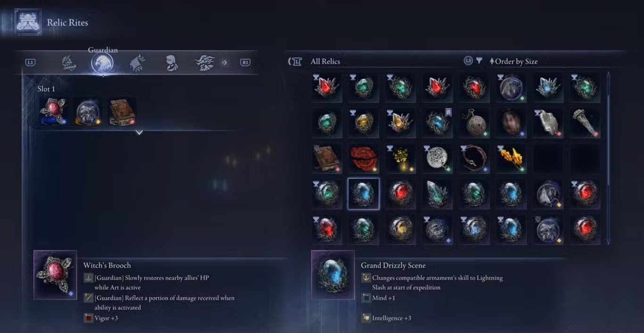644x333 pixels.
Task: Choose the silver pocket watch relic
Action: point(474,123)
